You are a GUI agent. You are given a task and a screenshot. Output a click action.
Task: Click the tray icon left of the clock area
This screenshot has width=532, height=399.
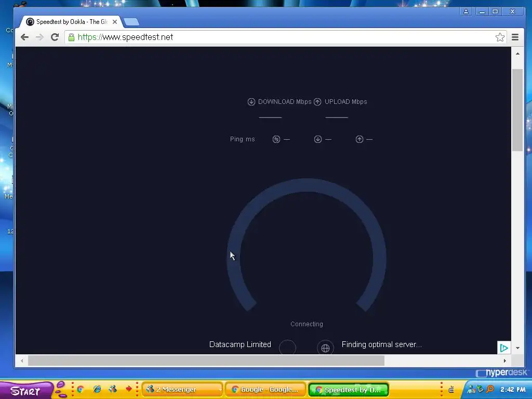tap(451, 390)
